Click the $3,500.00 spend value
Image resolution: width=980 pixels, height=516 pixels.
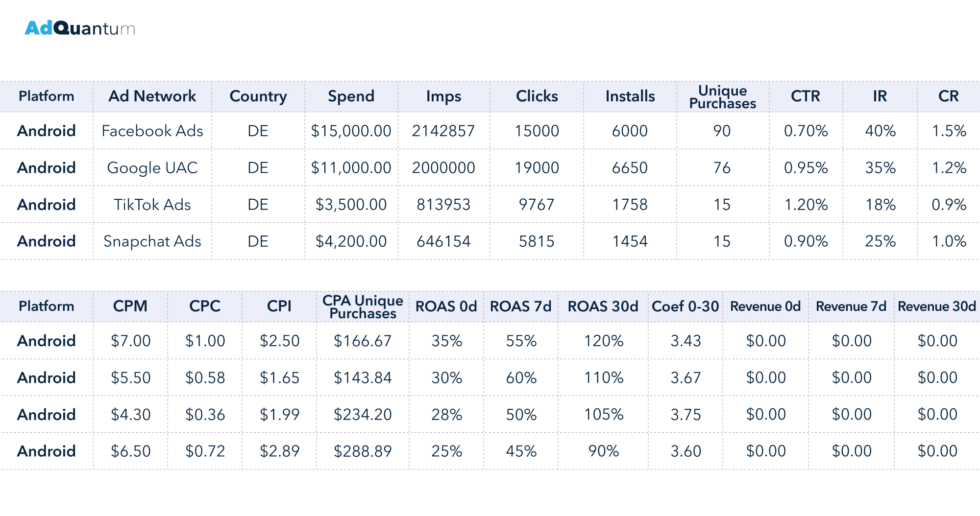coord(351,205)
